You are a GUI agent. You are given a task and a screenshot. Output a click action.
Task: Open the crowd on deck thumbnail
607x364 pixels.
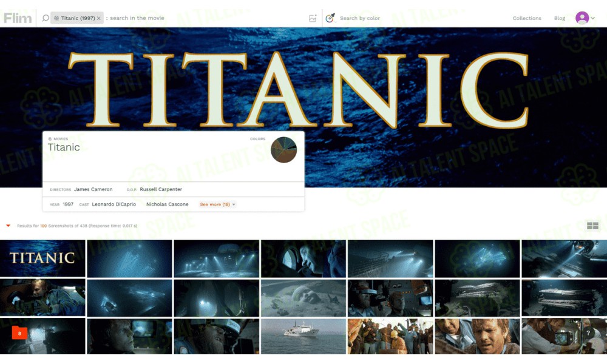(x=390, y=336)
